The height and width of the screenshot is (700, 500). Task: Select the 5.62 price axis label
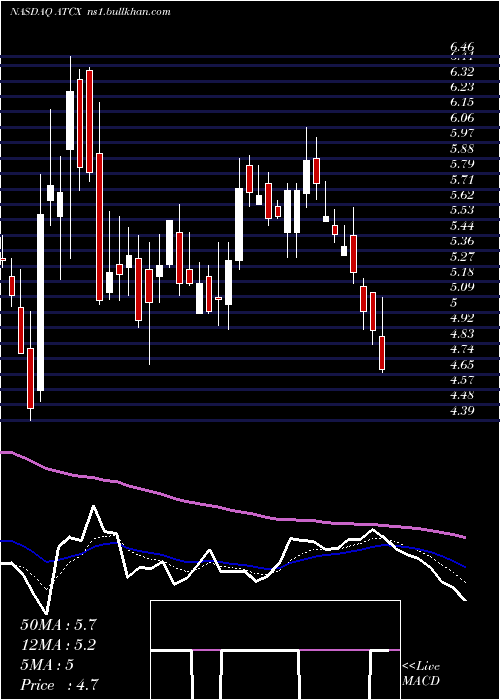[462, 195]
